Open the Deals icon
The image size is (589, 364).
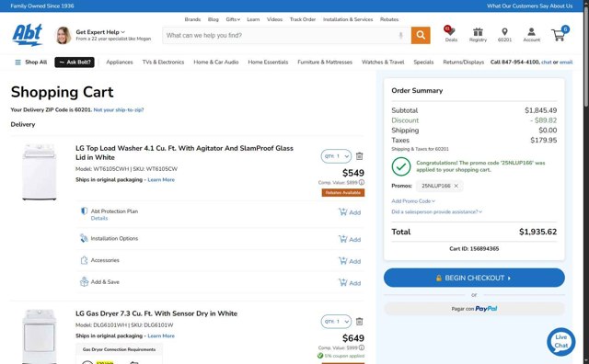(x=451, y=34)
